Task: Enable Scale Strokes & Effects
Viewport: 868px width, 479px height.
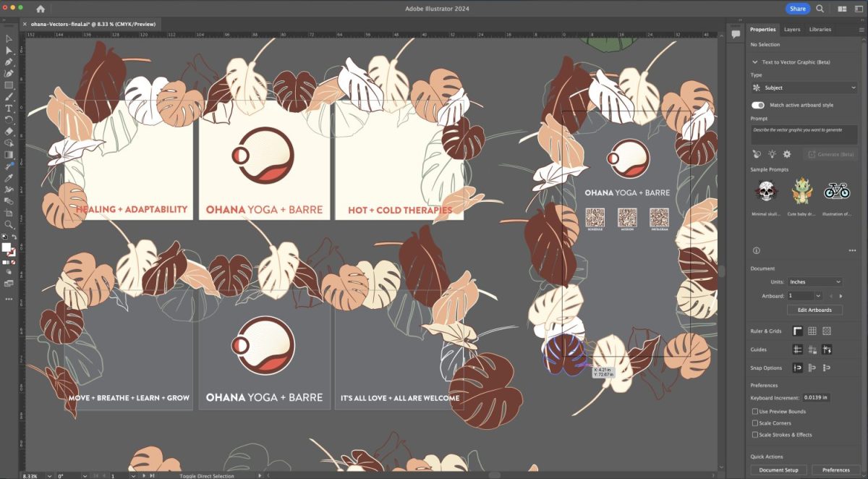Action: pyautogui.click(x=755, y=435)
